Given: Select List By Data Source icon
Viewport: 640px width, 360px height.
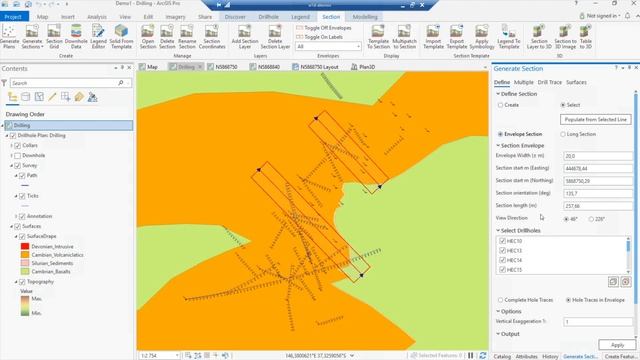Looking at the screenshot, I should point(25,97).
